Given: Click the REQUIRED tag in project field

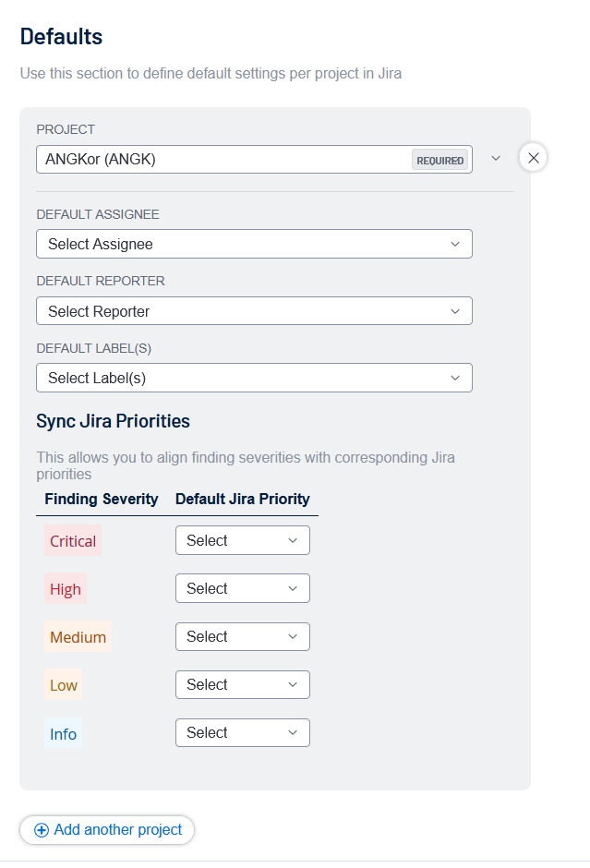Looking at the screenshot, I should (439, 161).
